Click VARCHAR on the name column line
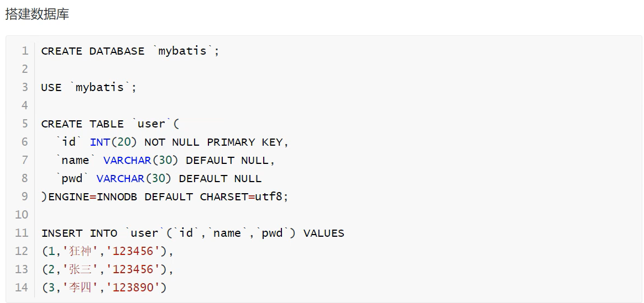 (x=127, y=161)
